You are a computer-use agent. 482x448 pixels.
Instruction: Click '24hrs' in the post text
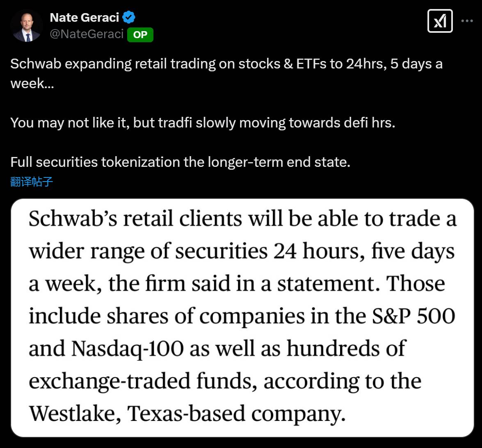tap(366, 64)
